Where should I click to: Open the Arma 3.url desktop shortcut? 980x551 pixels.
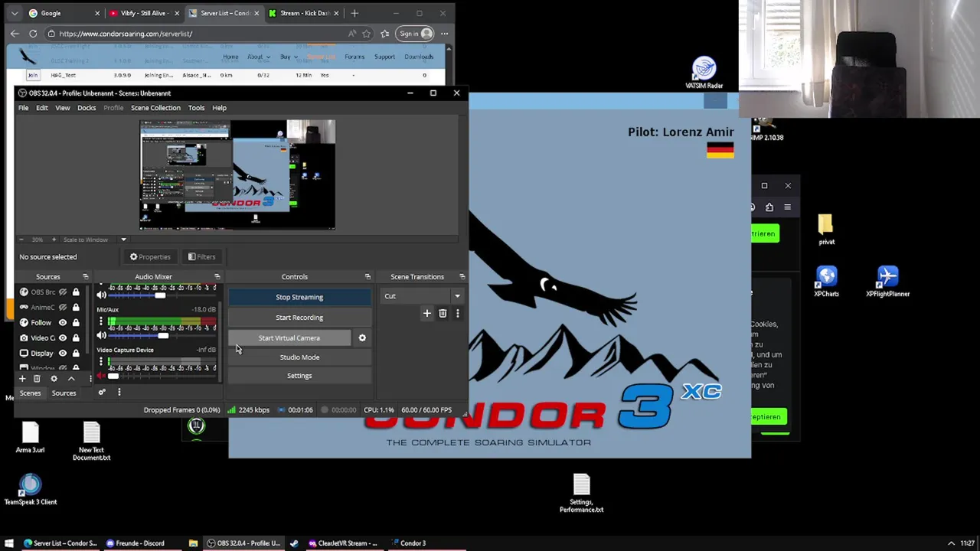pyautogui.click(x=31, y=437)
